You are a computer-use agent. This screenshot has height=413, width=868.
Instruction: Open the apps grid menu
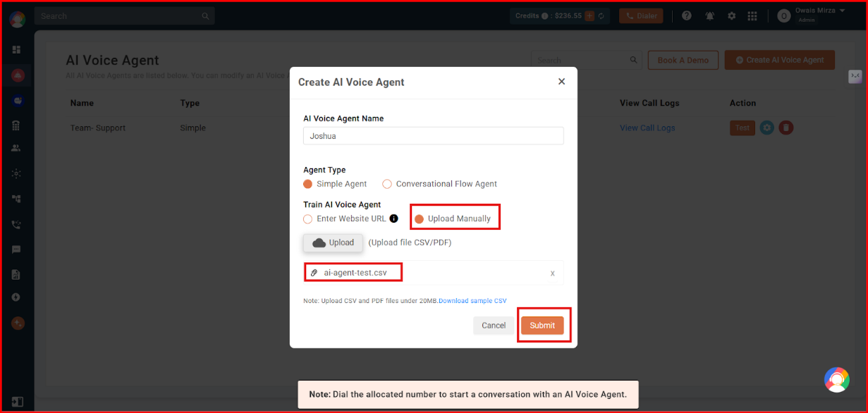coord(752,16)
